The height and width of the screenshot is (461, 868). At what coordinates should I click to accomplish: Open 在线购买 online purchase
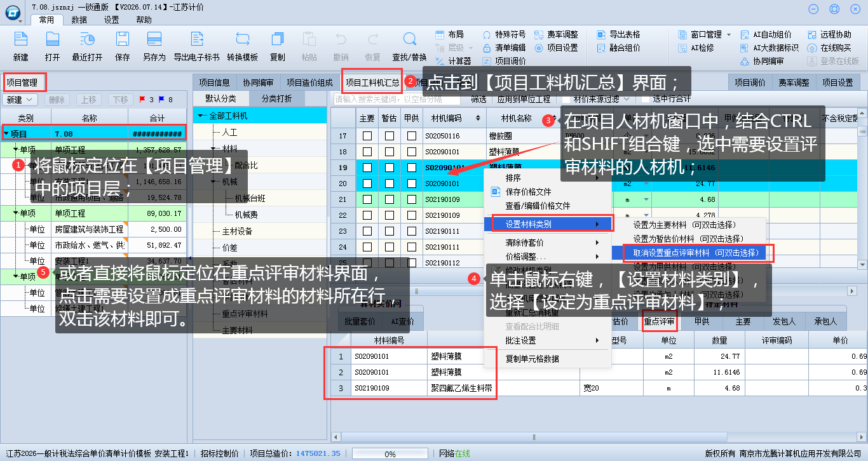click(x=829, y=48)
